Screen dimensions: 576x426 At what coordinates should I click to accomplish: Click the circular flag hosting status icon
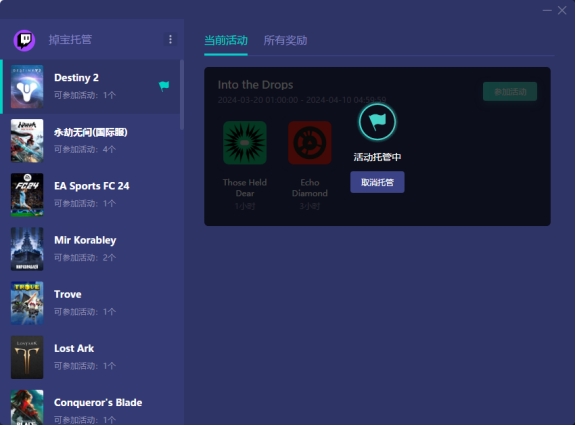(x=377, y=122)
